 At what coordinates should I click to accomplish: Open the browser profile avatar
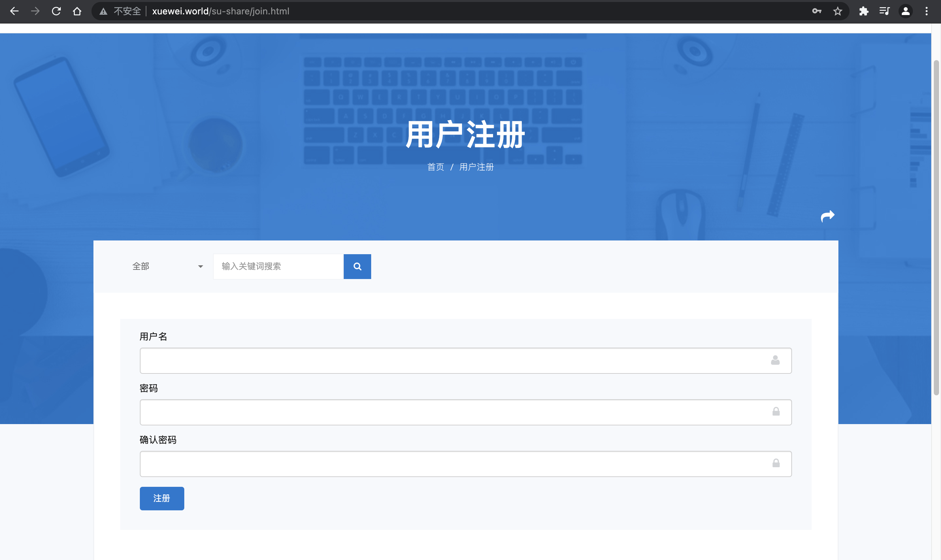point(905,11)
